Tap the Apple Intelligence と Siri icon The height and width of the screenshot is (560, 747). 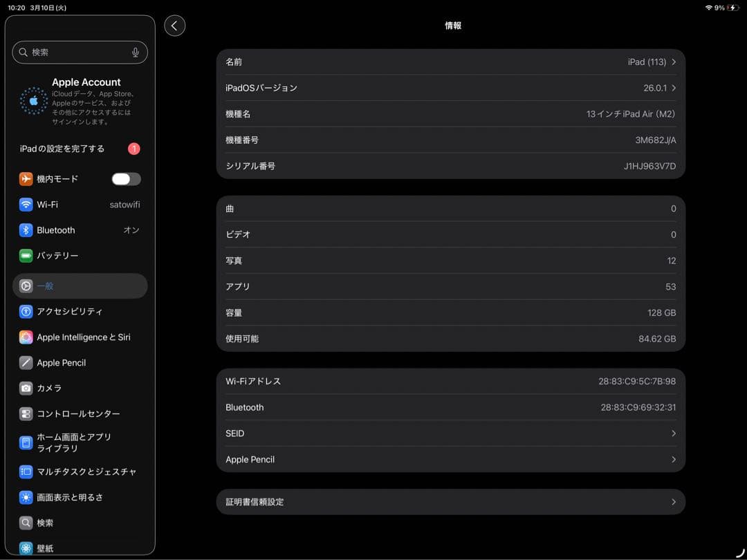pyautogui.click(x=26, y=337)
